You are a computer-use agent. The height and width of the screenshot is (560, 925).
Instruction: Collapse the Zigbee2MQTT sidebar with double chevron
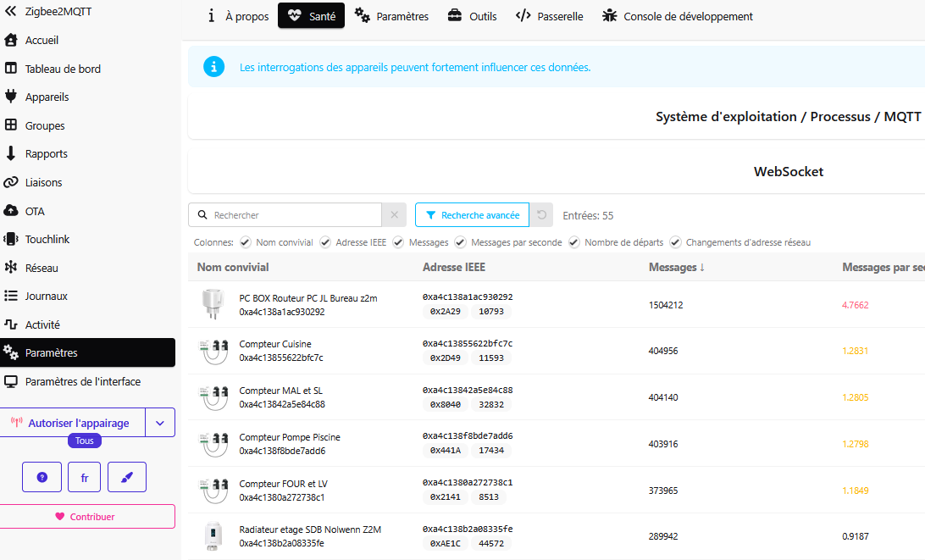coord(11,11)
